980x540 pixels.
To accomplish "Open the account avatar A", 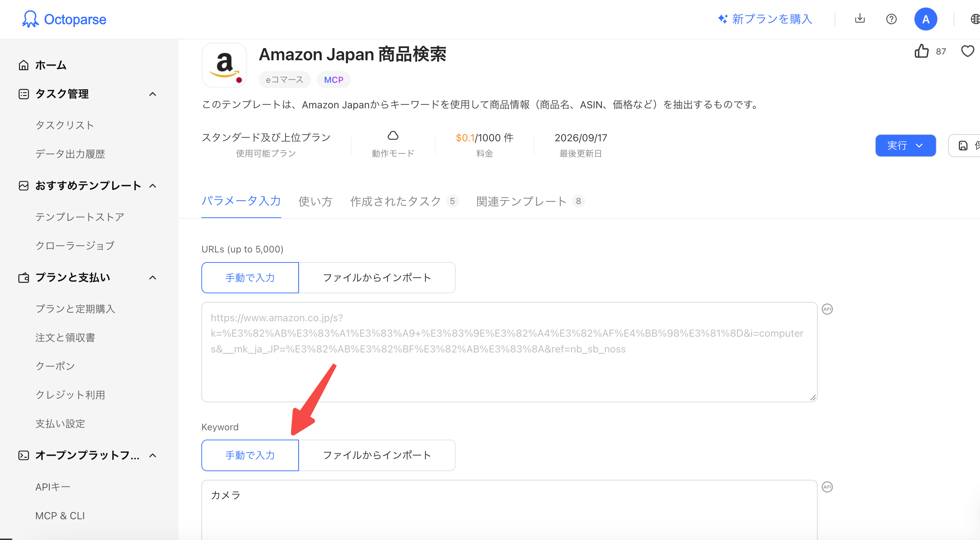I will click(x=926, y=19).
